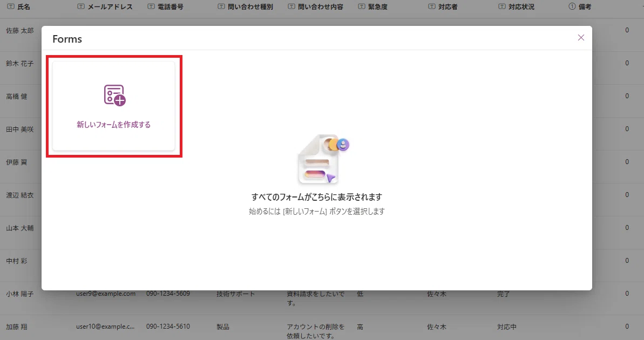Click the メールアドレス column header
Viewport: 644px width, 340px height.
110,6
